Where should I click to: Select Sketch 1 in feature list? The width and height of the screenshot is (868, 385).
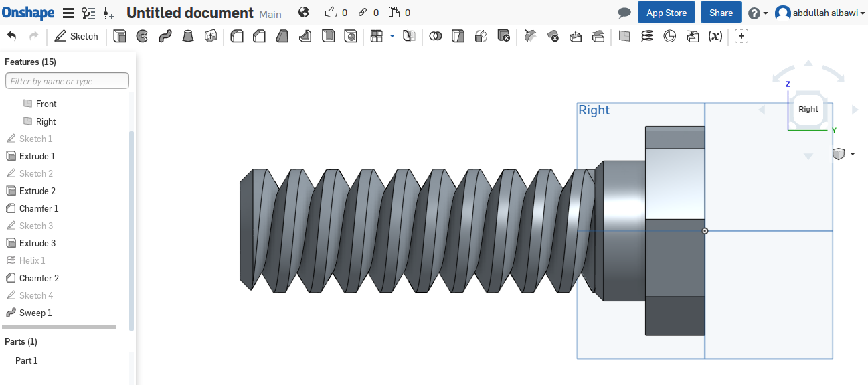35,139
